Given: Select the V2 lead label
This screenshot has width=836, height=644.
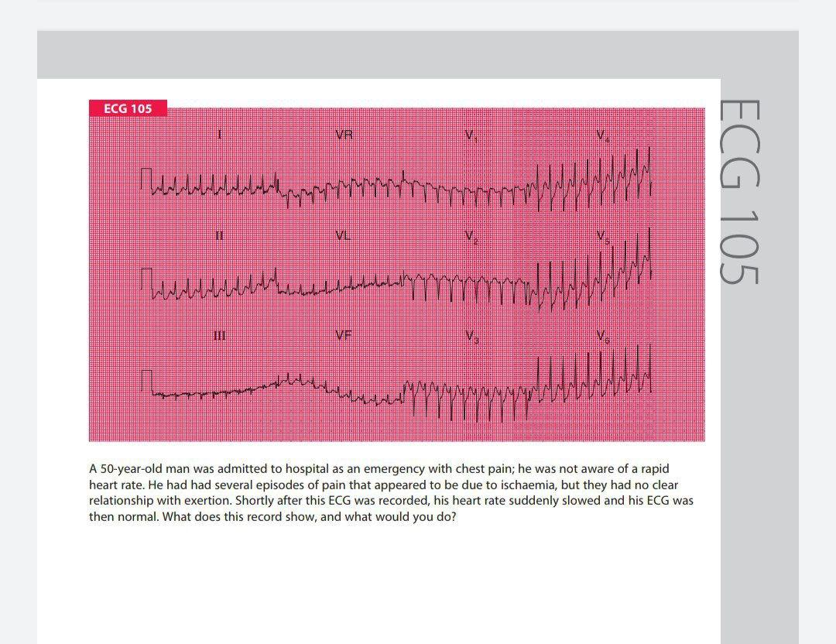Looking at the screenshot, I should coord(471,235).
